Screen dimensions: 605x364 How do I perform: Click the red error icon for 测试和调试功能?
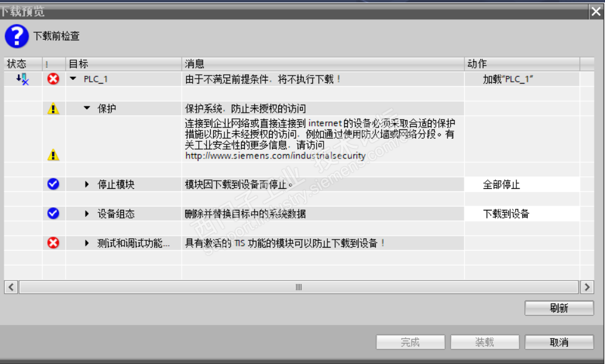[53, 243]
